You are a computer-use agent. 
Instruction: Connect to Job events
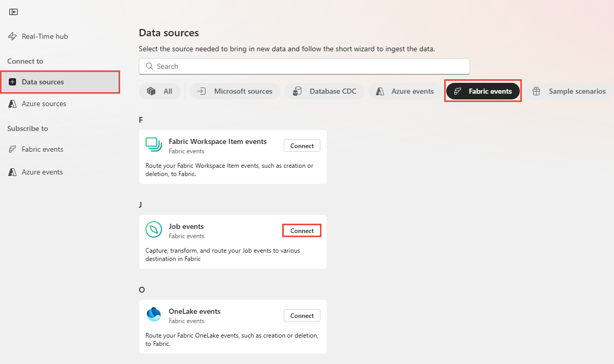click(x=302, y=230)
